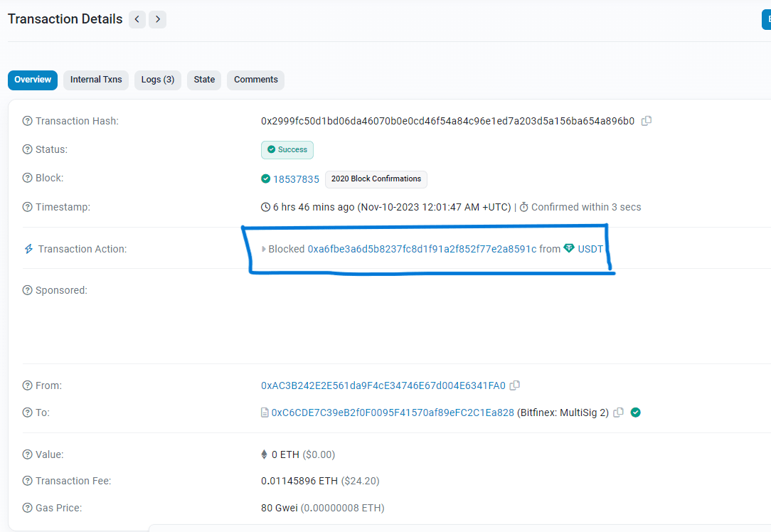This screenshot has width=771, height=532.
Task: Click the clock icon before the timestamp
Action: click(x=265, y=206)
